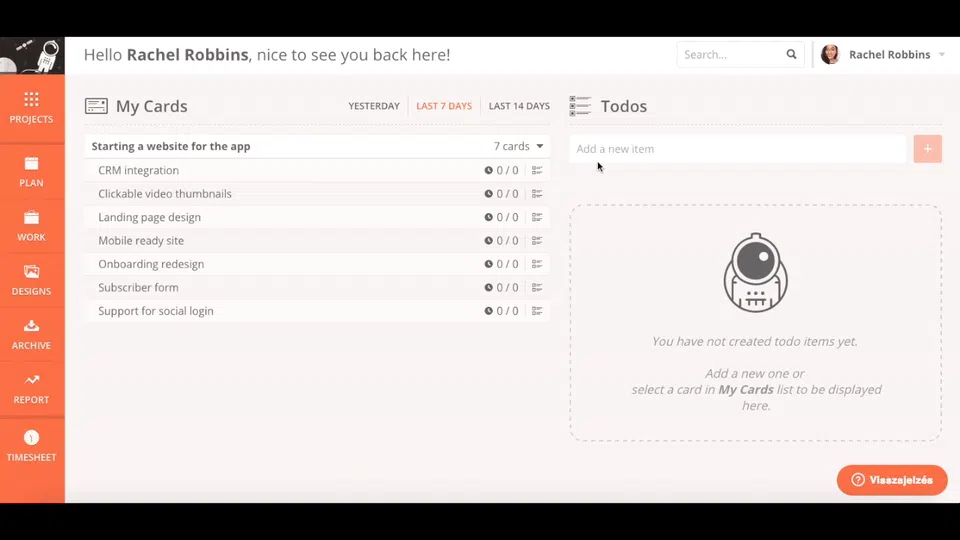
Task: Click the 0 / 0 time value for Onboarding redesign
Action: click(507, 264)
